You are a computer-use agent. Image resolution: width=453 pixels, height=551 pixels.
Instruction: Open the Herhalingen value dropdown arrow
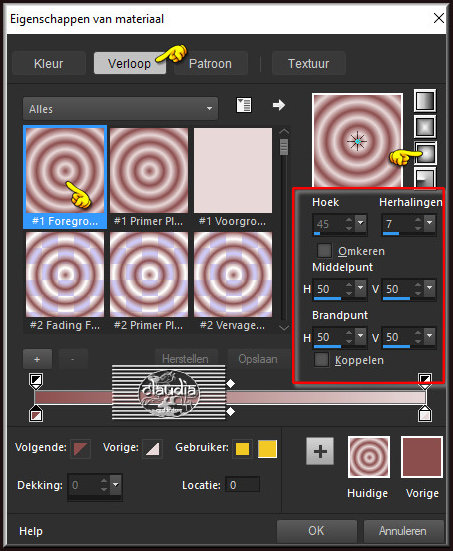pyautogui.click(x=429, y=223)
